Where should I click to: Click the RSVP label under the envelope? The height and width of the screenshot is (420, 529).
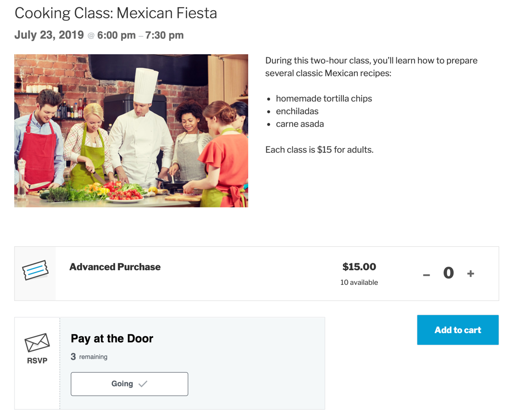tap(37, 361)
